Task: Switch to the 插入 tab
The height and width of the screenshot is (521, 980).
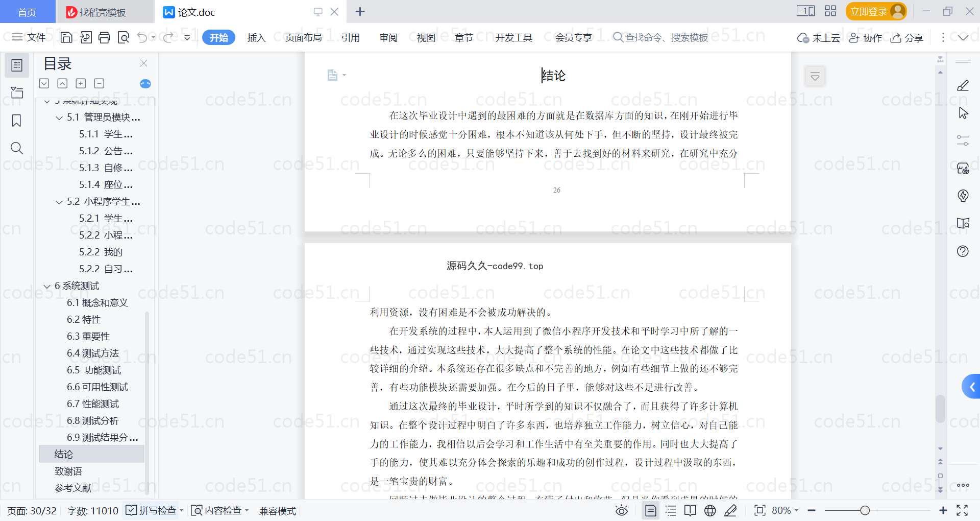Action: tap(256, 38)
